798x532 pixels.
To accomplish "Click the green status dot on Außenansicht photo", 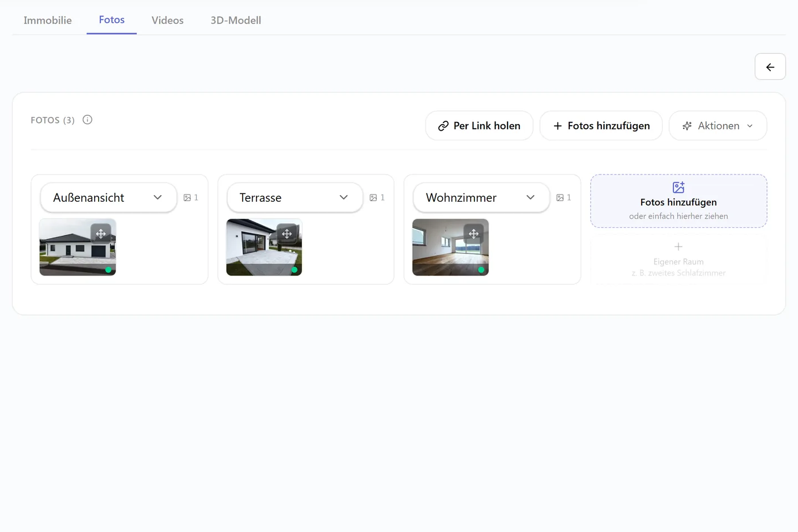I will pos(108,270).
